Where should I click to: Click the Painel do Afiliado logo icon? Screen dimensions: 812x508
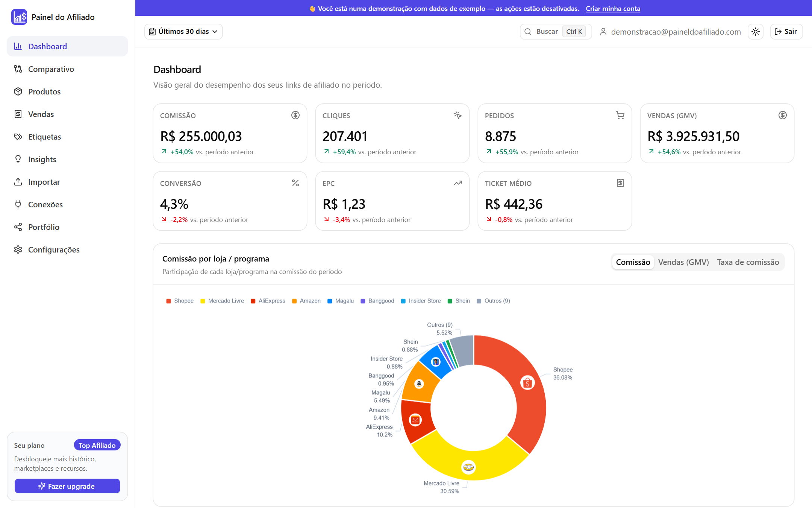(19, 17)
